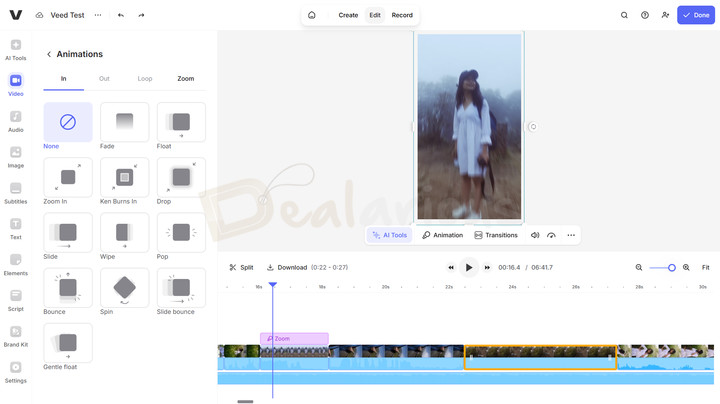Click the search icon in header
720x404 pixels.
tap(624, 15)
